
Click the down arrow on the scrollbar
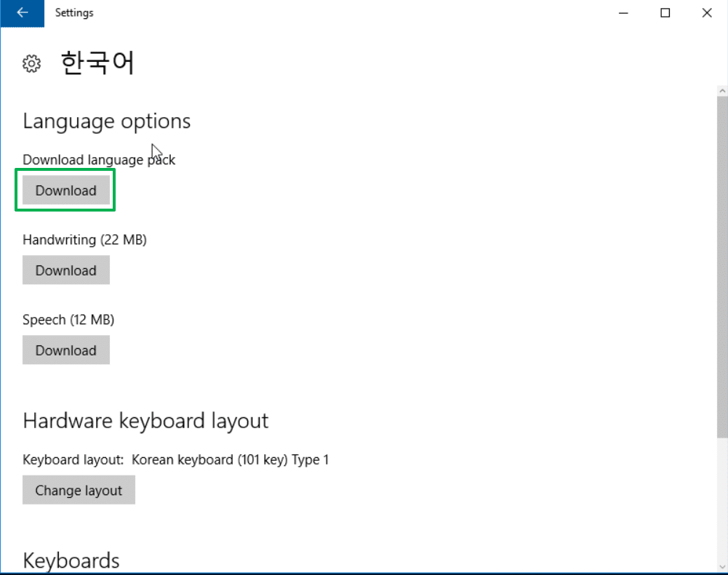click(721, 568)
